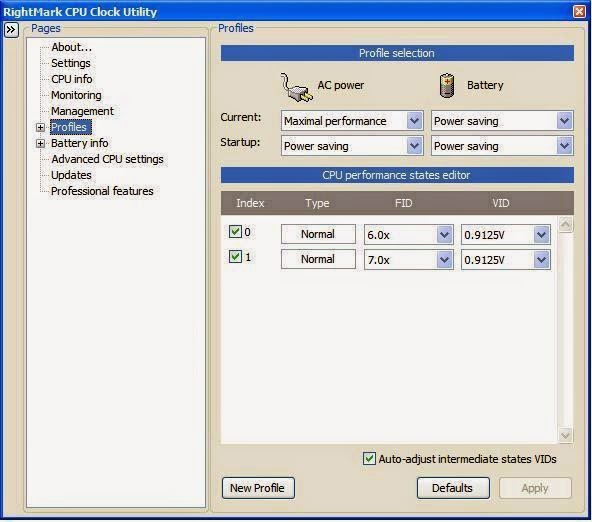592x522 pixels.
Task: Open Advanced CPU settings page
Action: (108, 159)
